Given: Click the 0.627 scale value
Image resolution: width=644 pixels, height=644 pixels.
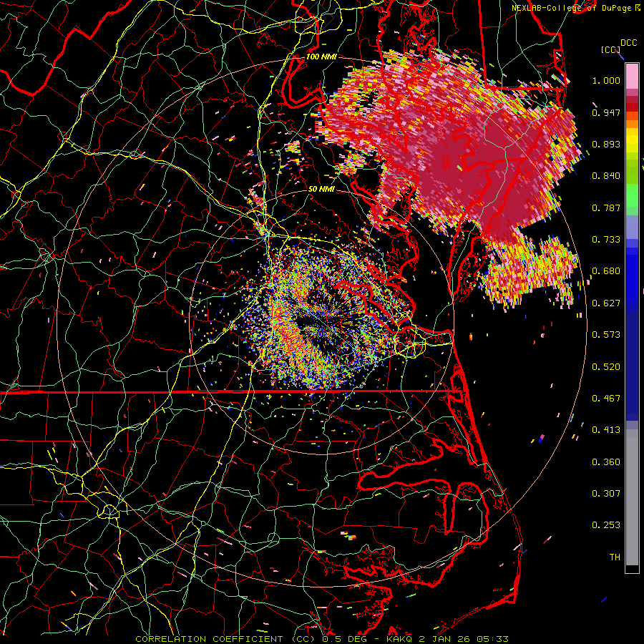Looking at the screenshot, I should coord(606,303).
